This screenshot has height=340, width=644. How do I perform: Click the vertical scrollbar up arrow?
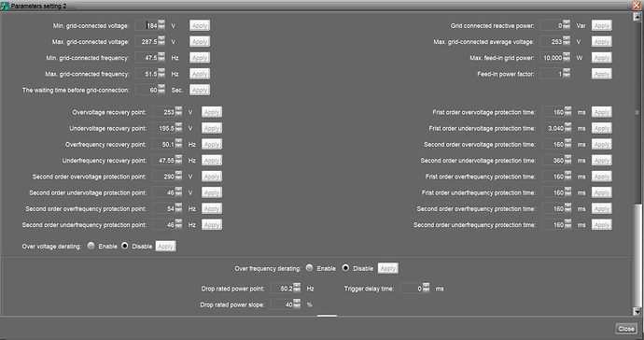coord(637,16)
